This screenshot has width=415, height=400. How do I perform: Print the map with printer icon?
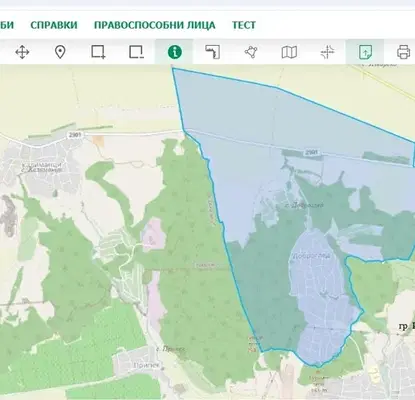click(403, 52)
